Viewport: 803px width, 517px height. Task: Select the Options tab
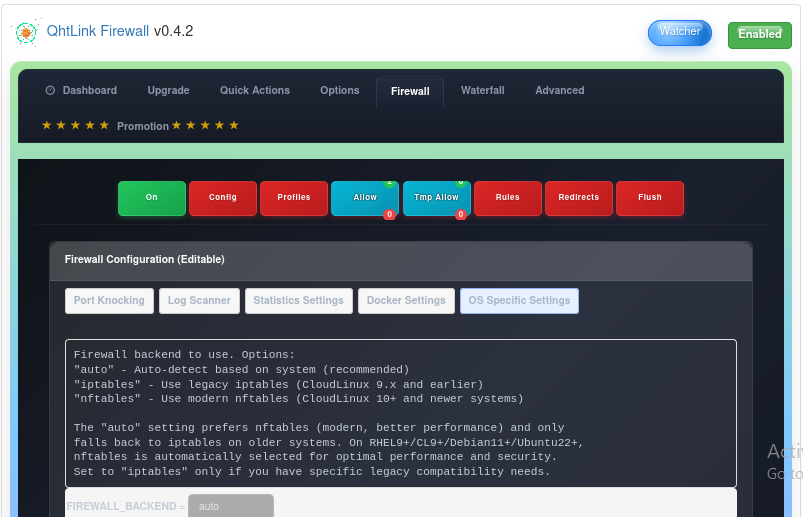(x=340, y=91)
